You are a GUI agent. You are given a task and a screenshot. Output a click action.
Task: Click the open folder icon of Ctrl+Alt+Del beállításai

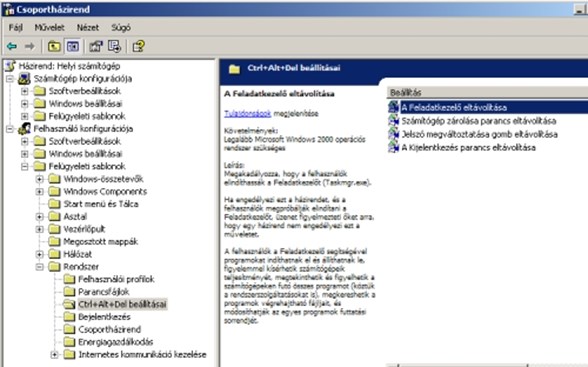pos(69,304)
